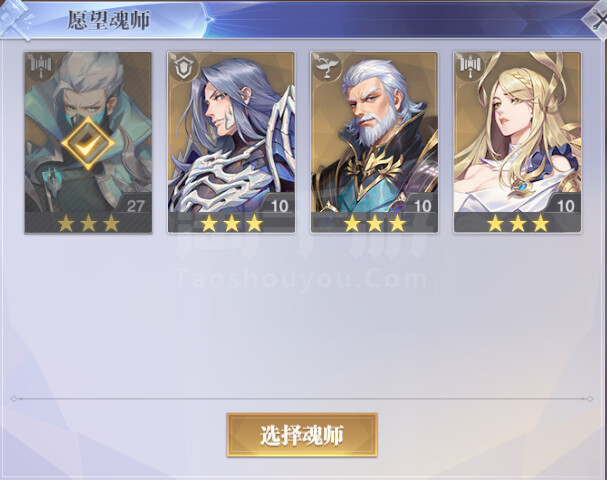Click level 10 badge on blonde woman's card
The width and height of the screenshot is (607, 480).
click(565, 205)
